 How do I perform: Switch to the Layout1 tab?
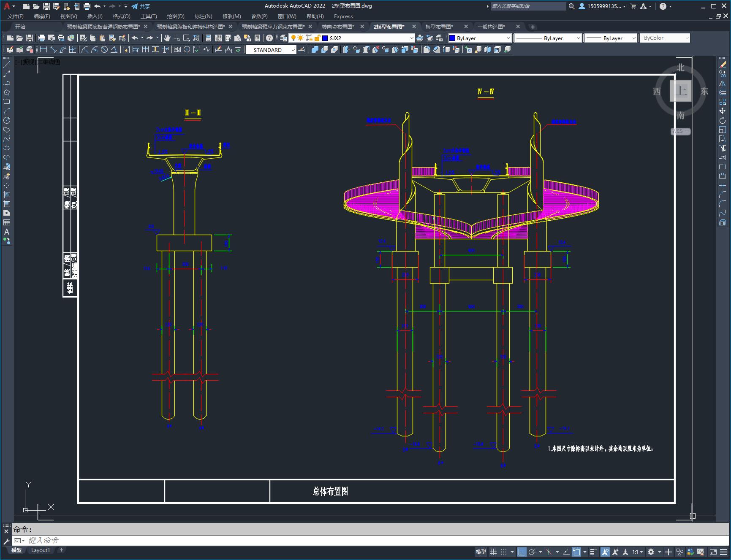coord(41,550)
